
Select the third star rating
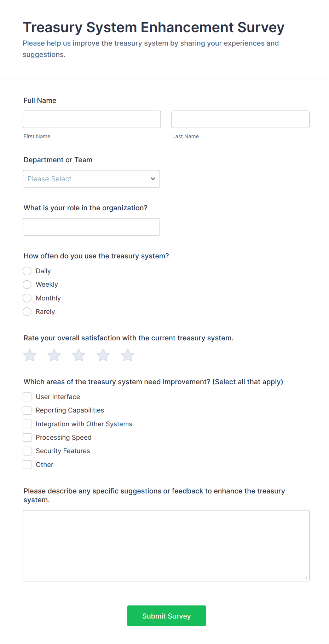pos(79,355)
